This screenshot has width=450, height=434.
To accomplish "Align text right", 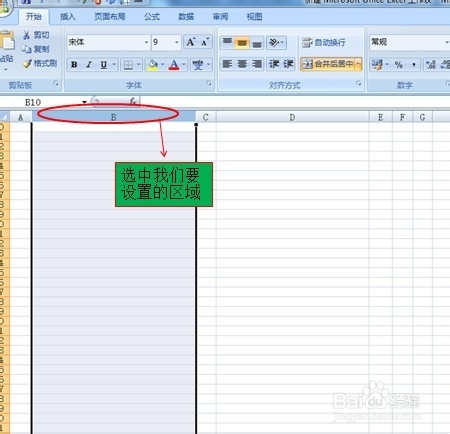I will [257, 64].
